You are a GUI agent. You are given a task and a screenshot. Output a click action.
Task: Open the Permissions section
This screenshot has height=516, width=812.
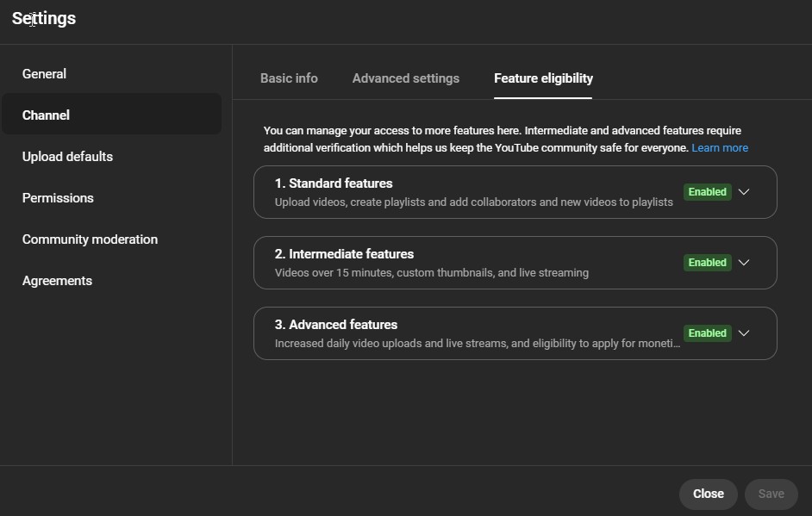pyautogui.click(x=58, y=198)
